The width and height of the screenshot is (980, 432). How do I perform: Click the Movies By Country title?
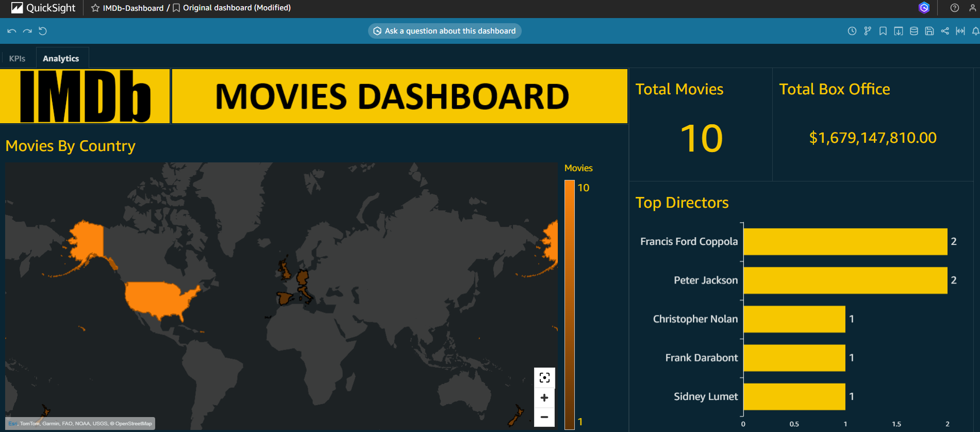pos(71,146)
